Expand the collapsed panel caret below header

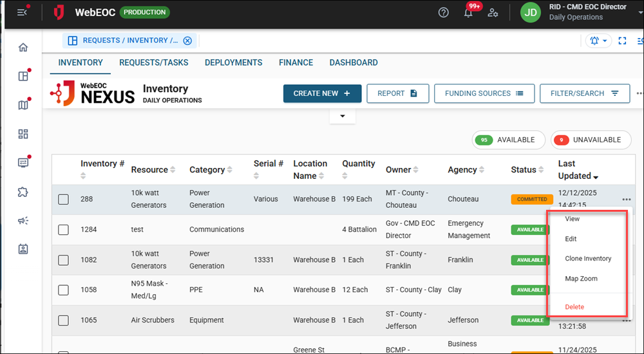pyautogui.click(x=343, y=116)
